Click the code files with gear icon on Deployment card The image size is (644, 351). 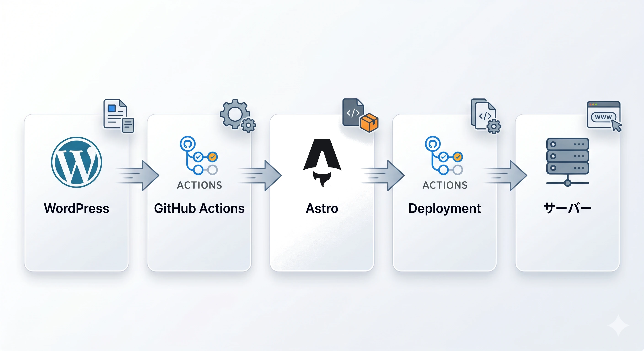[486, 116]
